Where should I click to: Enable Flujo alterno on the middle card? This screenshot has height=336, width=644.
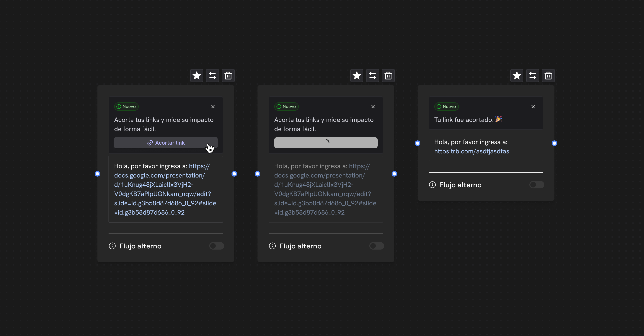377,246
